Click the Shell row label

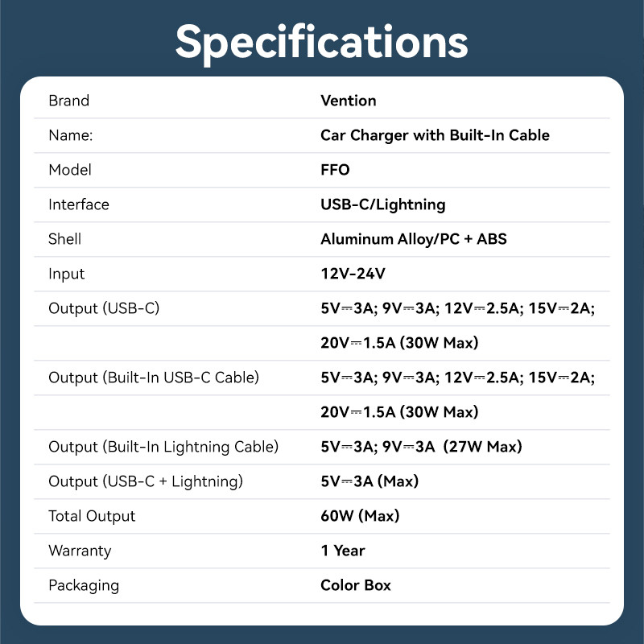(x=65, y=239)
